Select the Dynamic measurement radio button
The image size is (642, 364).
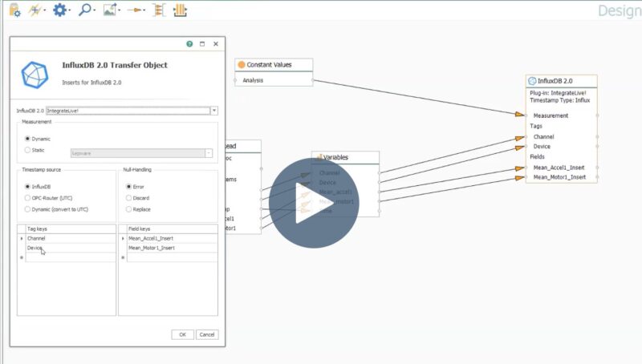pyautogui.click(x=27, y=139)
